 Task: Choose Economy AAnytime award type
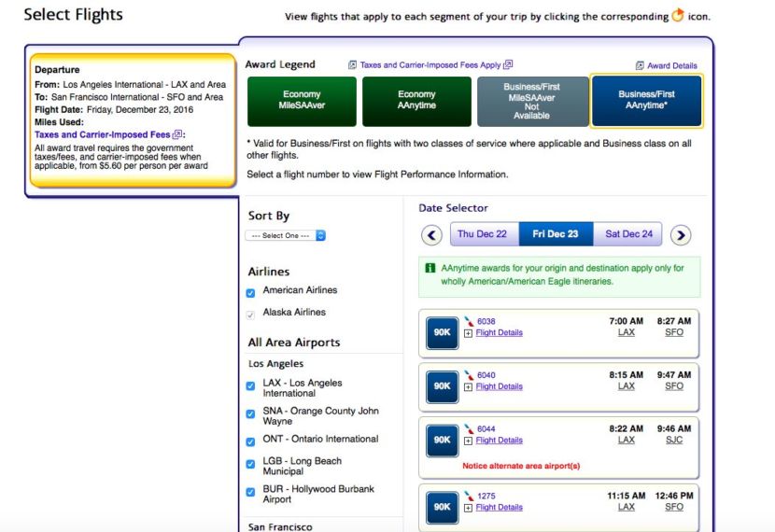click(416, 101)
